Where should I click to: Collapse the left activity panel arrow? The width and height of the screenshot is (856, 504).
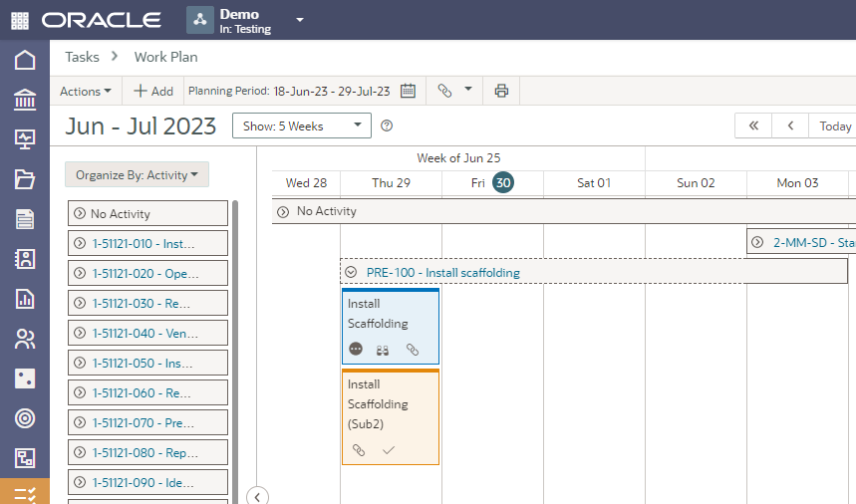pyautogui.click(x=257, y=496)
